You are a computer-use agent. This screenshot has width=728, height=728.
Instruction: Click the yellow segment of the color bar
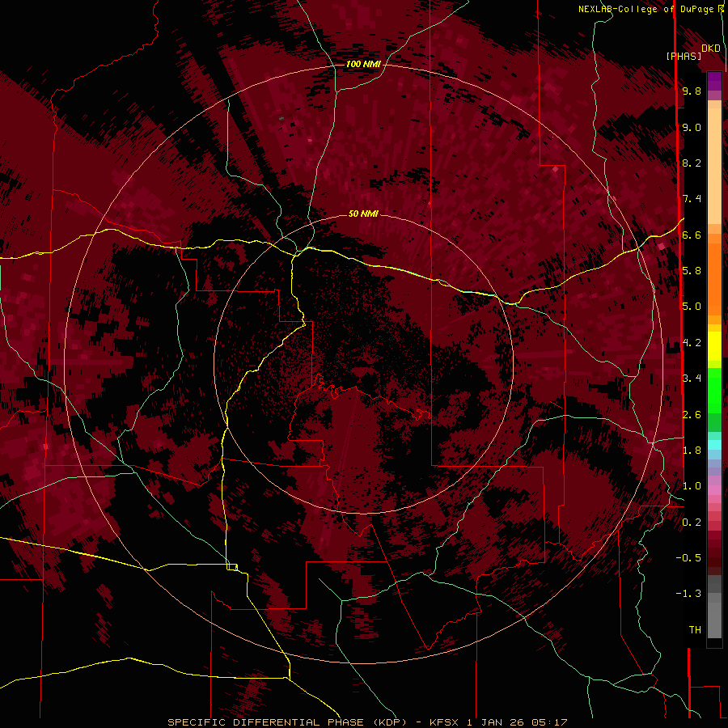714,346
